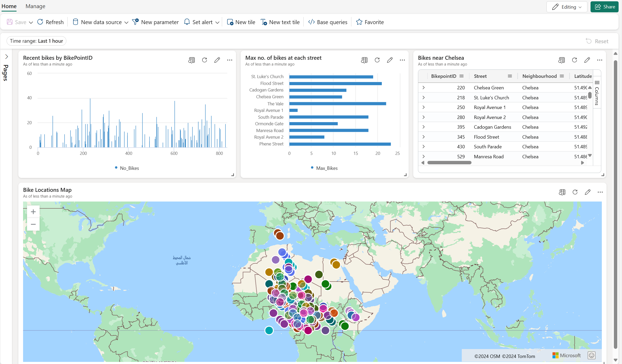Edit the Recent bikes by BikePointID tile

(x=217, y=60)
